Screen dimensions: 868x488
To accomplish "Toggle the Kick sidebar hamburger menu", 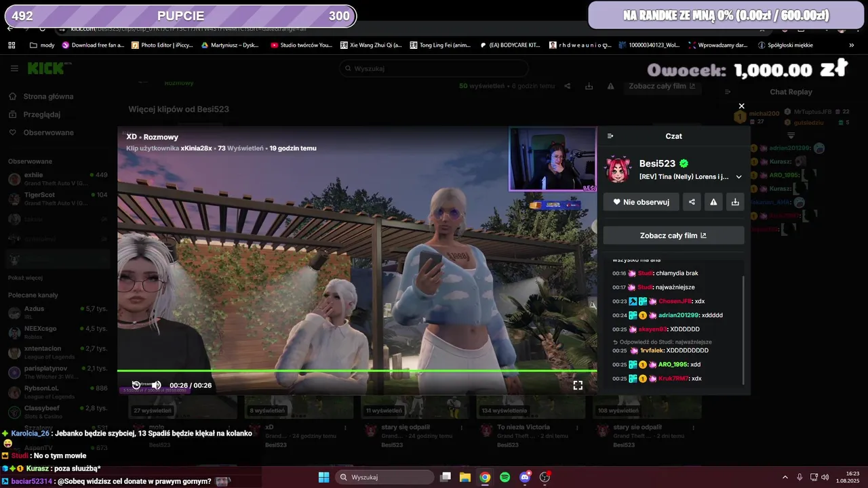I will click(x=14, y=68).
